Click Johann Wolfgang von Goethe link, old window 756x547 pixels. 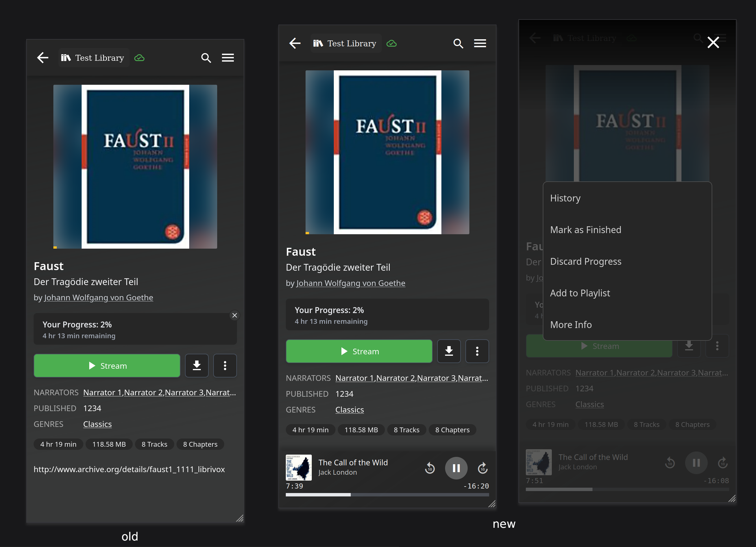pyautogui.click(x=99, y=298)
